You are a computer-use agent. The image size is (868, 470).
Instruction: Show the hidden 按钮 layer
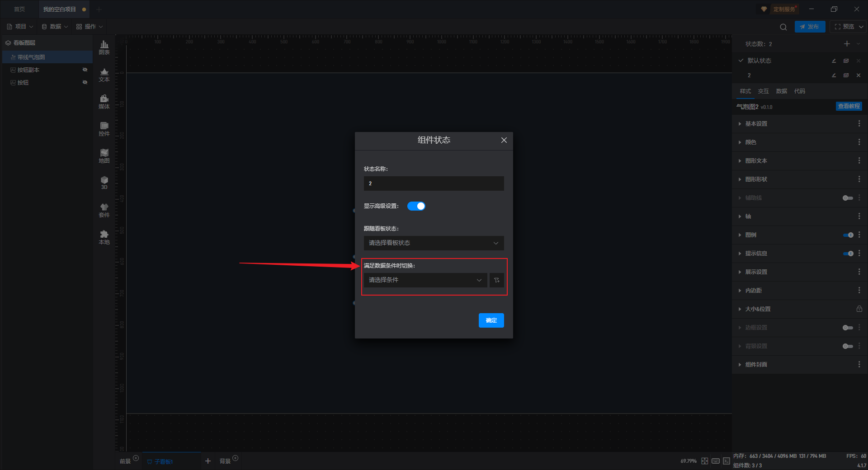[85, 82]
